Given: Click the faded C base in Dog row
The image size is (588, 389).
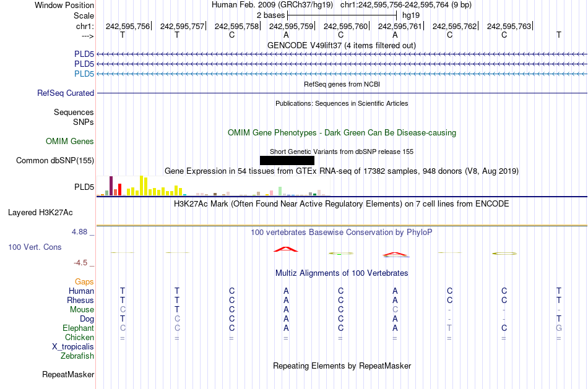Looking at the screenshot, I should pyautogui.click(x=177, y=319).
